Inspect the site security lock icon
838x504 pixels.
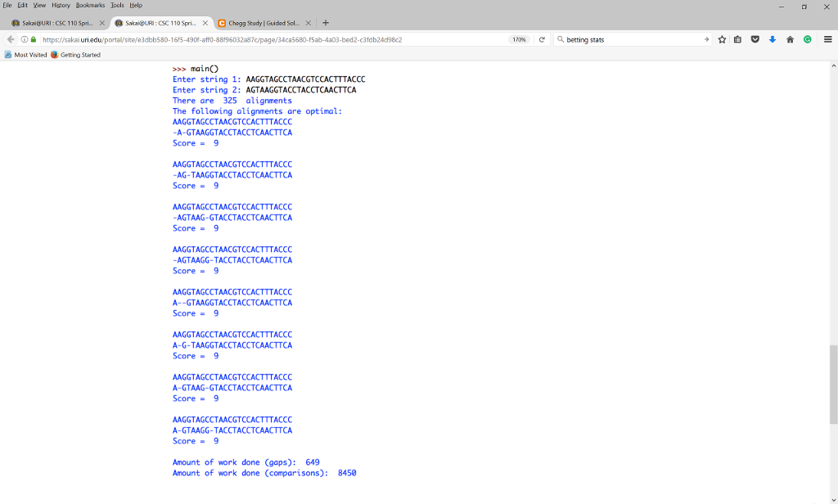33,38
